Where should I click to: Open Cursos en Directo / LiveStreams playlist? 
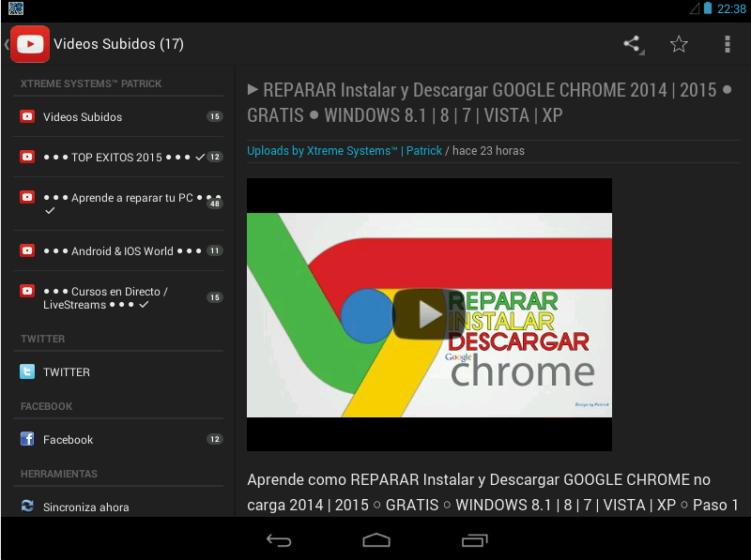click(118, 297)
